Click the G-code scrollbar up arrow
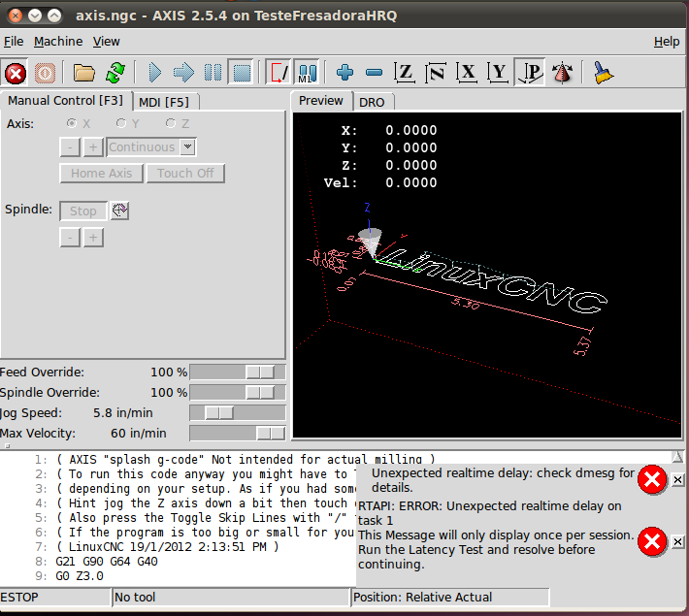 (x=677, y=457)
